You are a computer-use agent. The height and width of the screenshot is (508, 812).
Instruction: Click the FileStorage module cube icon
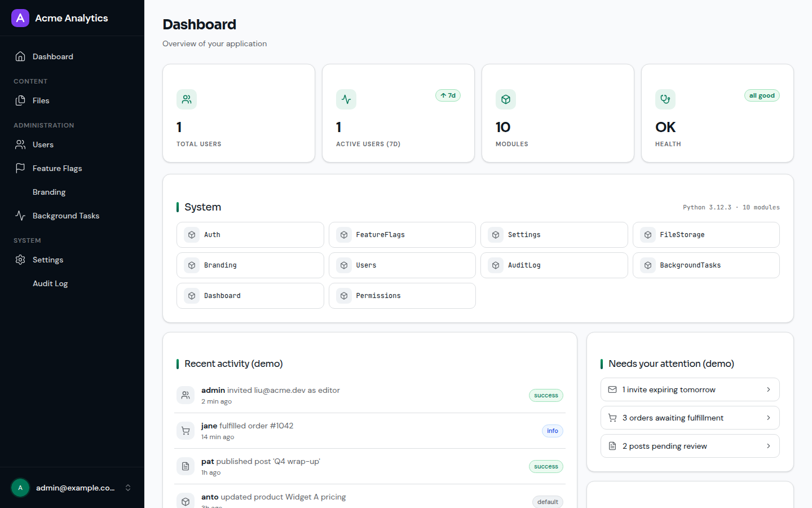(x=648, y=235)
